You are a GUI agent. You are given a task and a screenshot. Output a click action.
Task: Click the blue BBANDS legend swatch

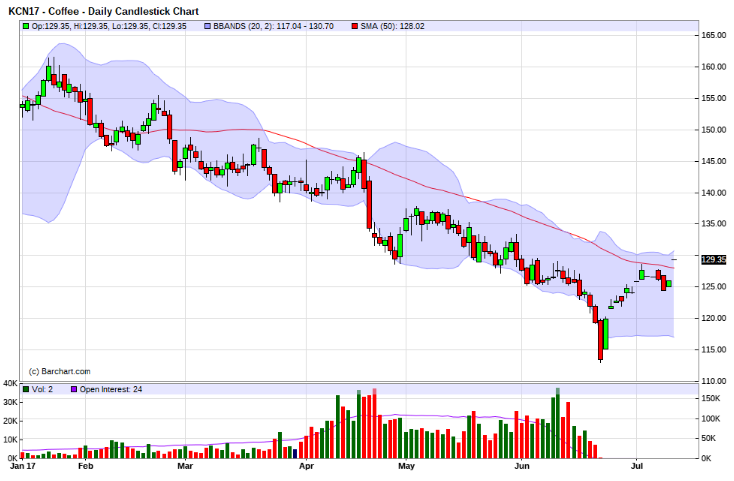(208, 27)
